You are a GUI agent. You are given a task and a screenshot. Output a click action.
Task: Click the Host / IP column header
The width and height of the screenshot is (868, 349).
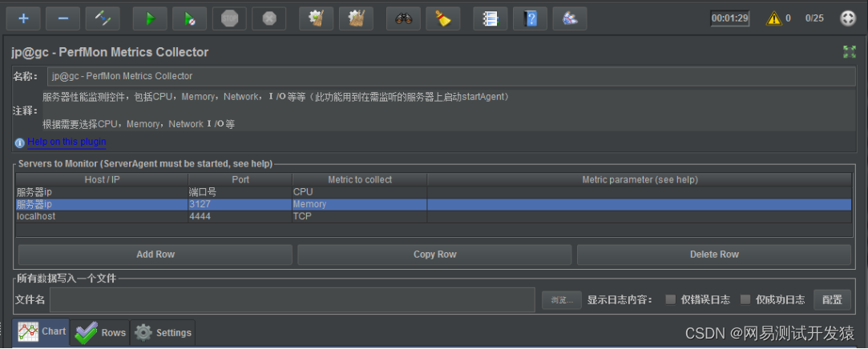(x=102, y=180)
